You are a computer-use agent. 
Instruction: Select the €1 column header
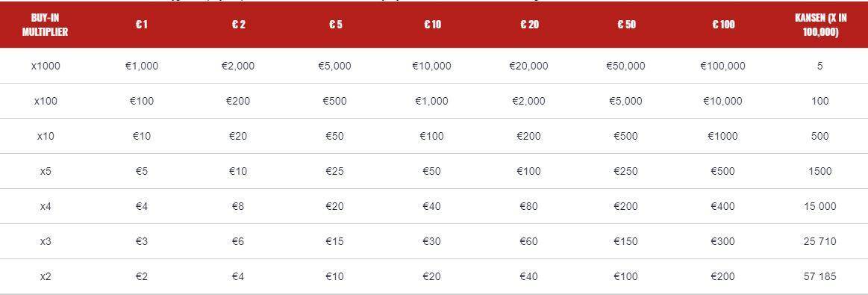(x=142, y=25)
